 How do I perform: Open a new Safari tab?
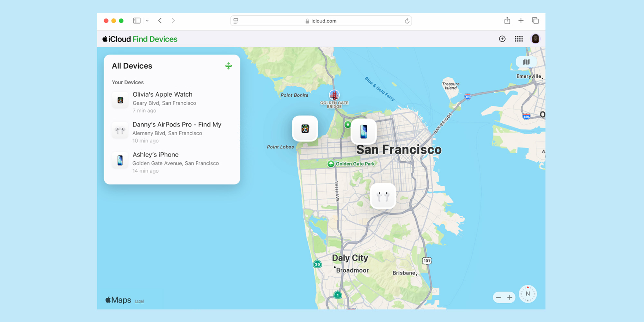click(521, 21)
